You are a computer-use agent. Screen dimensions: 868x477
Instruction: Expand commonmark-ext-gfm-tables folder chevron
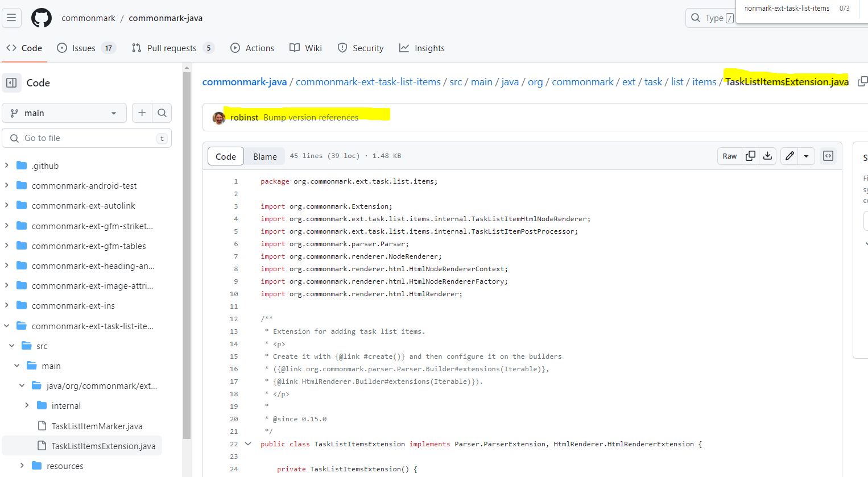[7, 246]
